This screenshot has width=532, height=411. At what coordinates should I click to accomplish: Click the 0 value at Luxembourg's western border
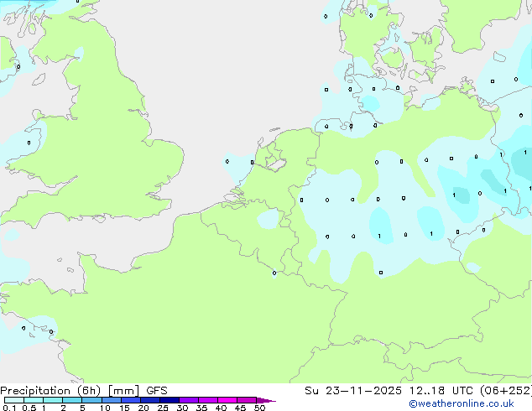click(x=274, y=273)
